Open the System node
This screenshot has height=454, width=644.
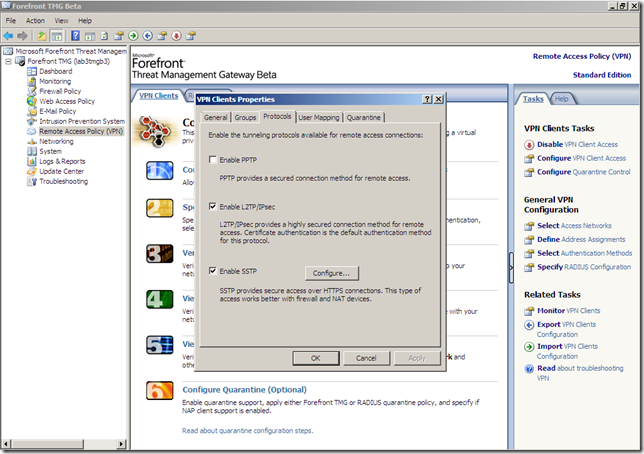point(51,151)
